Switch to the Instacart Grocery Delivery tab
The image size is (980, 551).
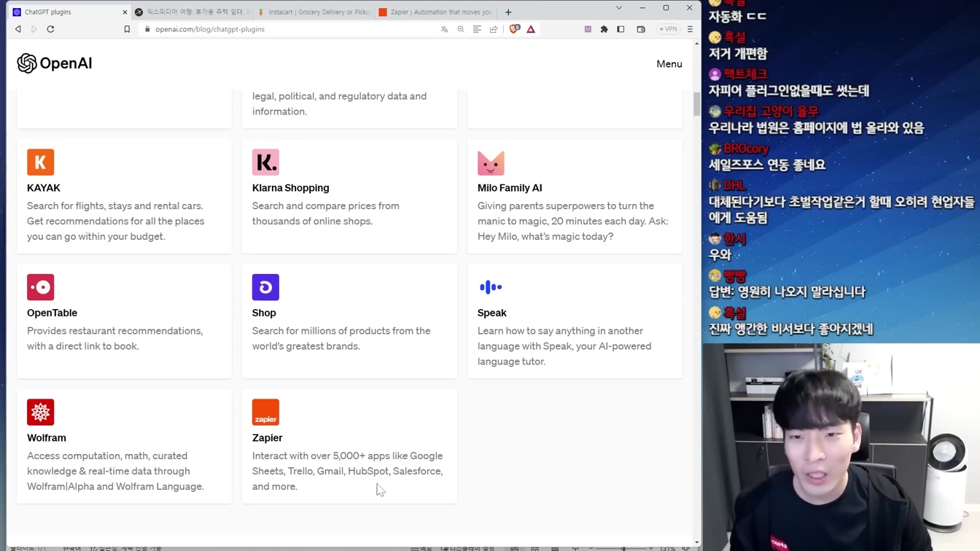[315, 12]
